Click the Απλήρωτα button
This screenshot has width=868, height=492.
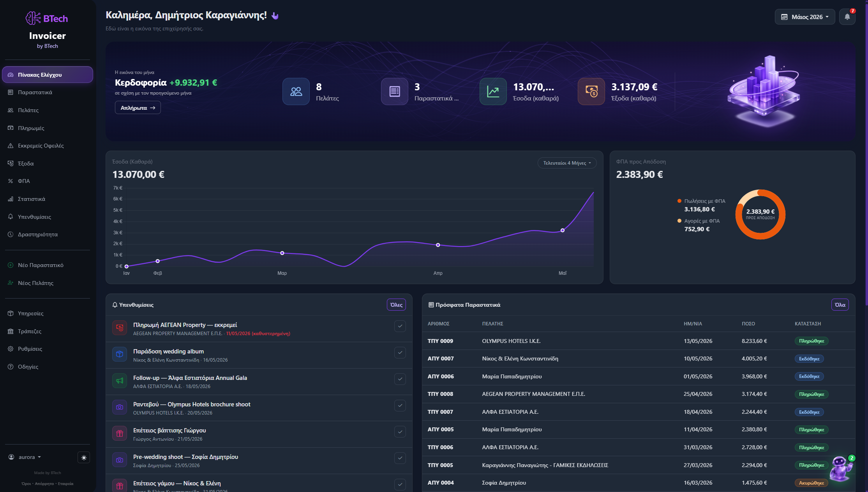click(138, 108)
